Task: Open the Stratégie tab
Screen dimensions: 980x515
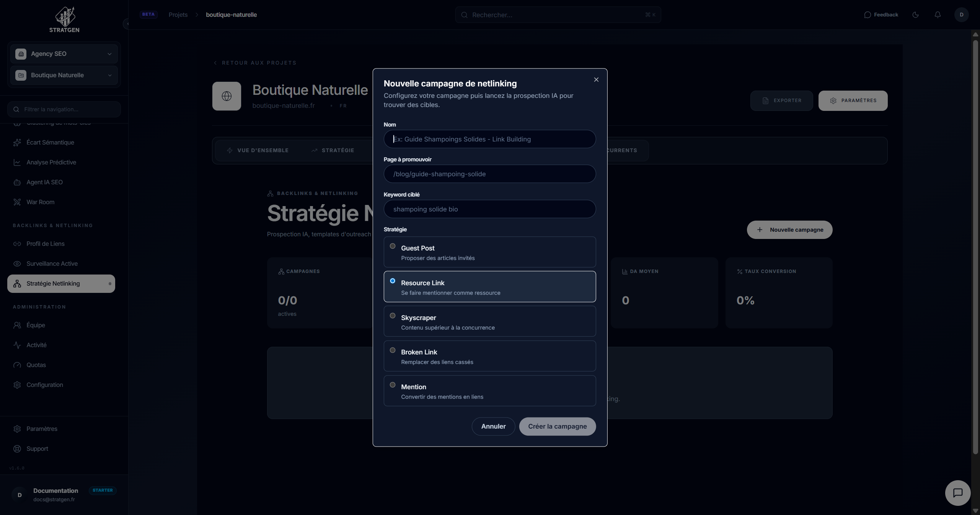Action: pos(333,150)
